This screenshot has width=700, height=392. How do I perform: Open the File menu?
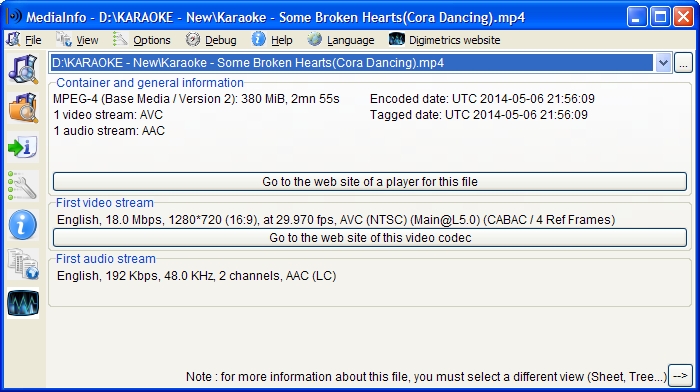tap(24, 40)
